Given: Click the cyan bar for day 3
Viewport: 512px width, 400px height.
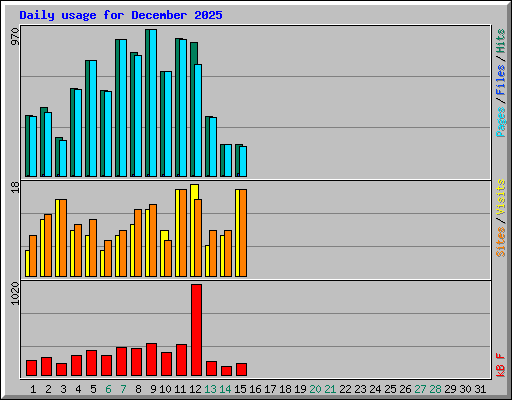Looking at the screenshot, I should 63,158.
